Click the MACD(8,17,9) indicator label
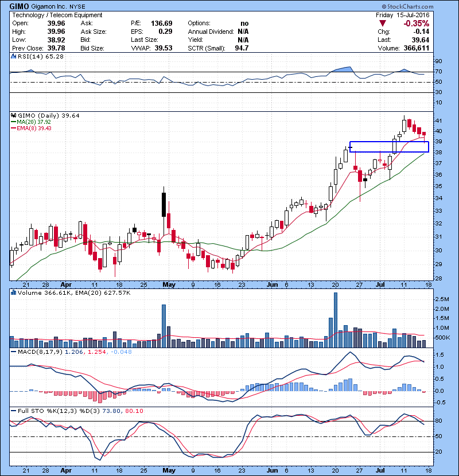459x476 pixels. (x=40, y=352)
